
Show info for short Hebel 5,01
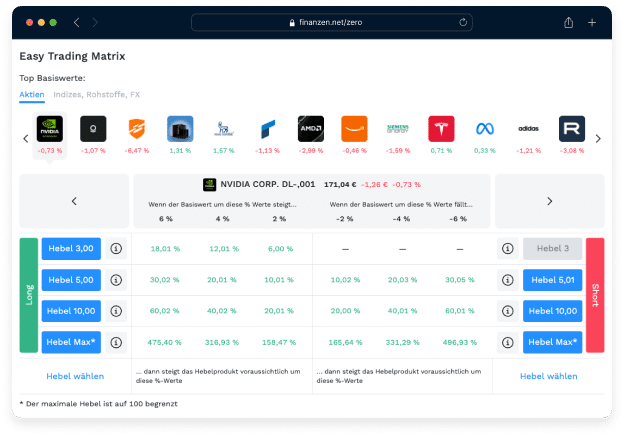[x=507, y=280]
